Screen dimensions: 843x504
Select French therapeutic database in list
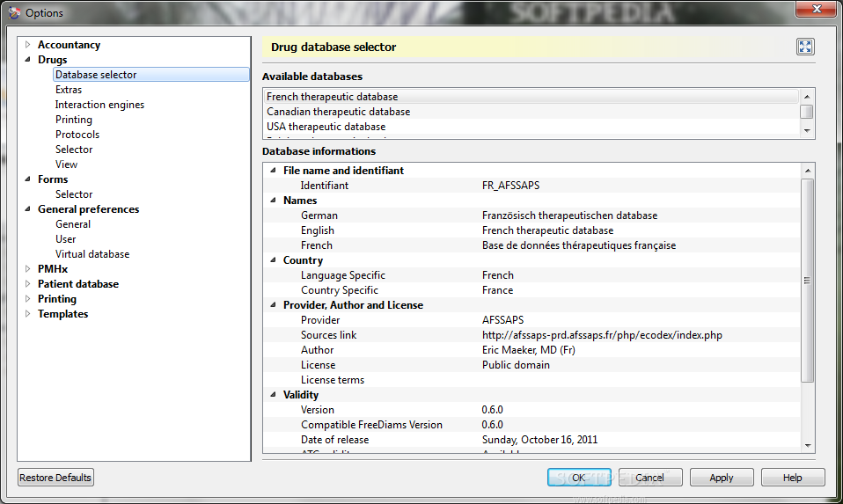pos(531,97)
